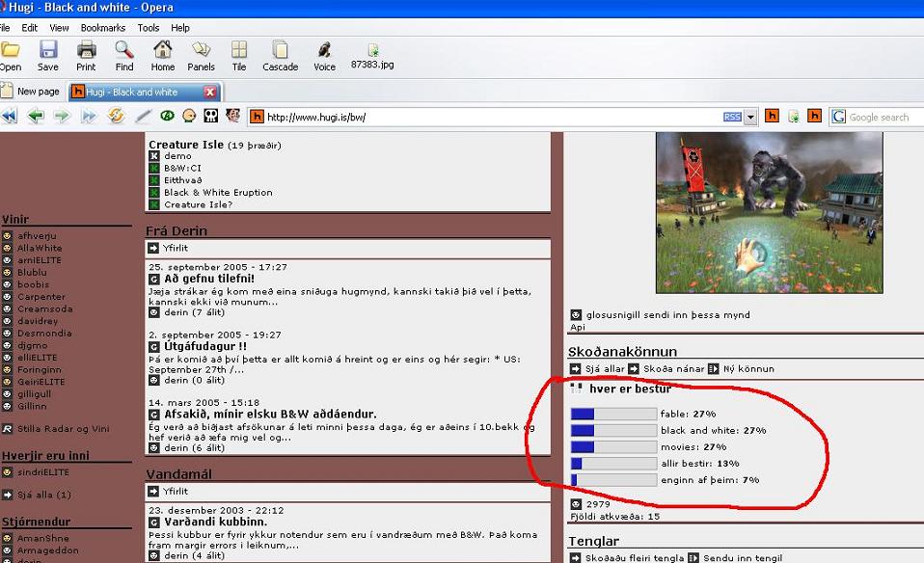924x563 pixels.
Task: Go to the Home page
Action: pyautogui.click(x=163, y=56)
